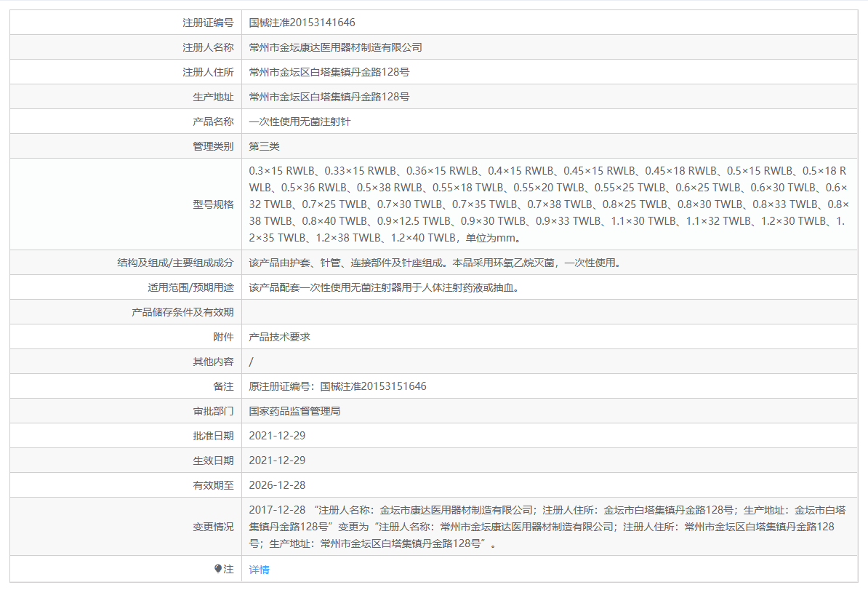Select product name 一次性使用无菌注射针

[x=300, y=122]
